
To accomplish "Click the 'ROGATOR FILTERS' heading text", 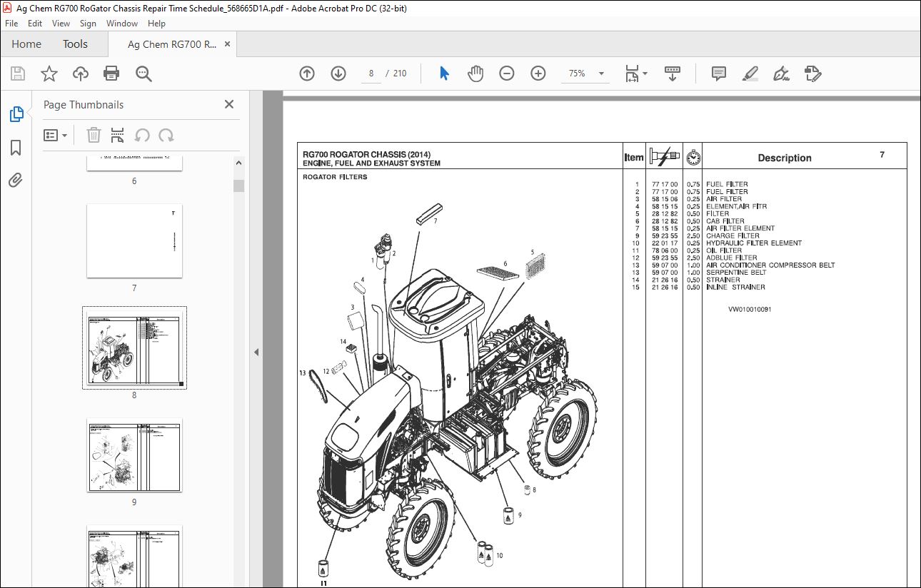I will [x=335, y=177].
